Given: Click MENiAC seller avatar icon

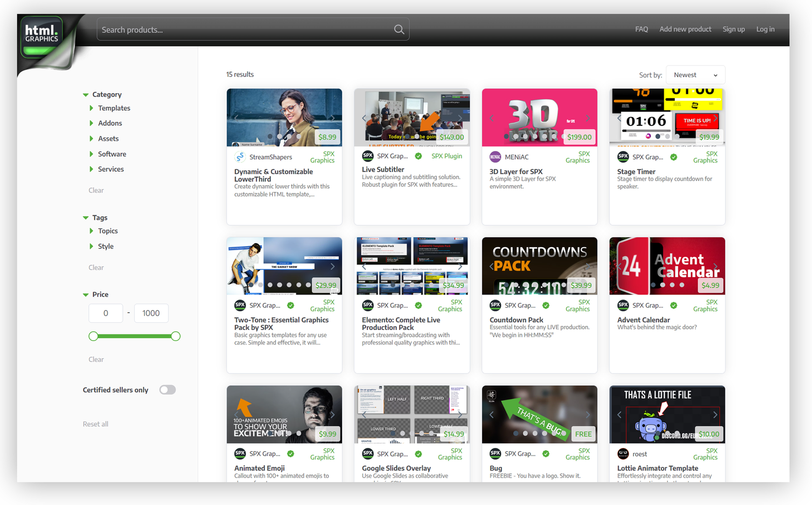Looking at the screenshot, I should coord(495,157).
